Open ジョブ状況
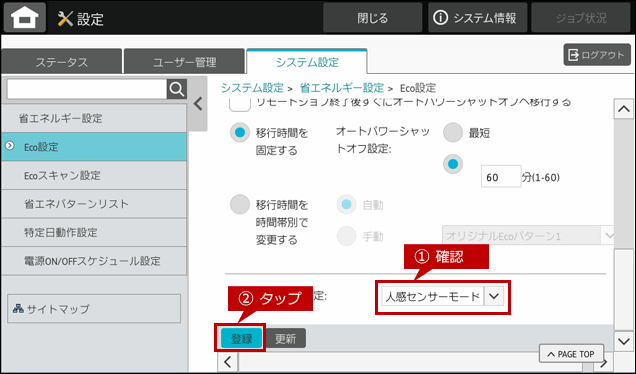636x374 pixels. [x=581, y=18]
